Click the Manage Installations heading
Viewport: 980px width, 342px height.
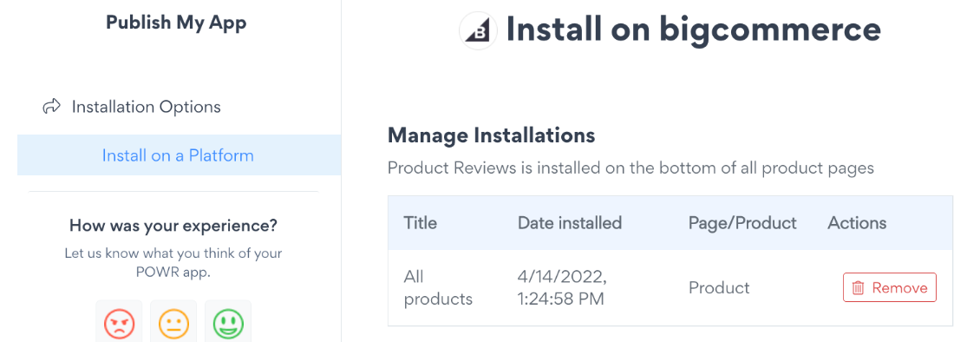point(491,135)
